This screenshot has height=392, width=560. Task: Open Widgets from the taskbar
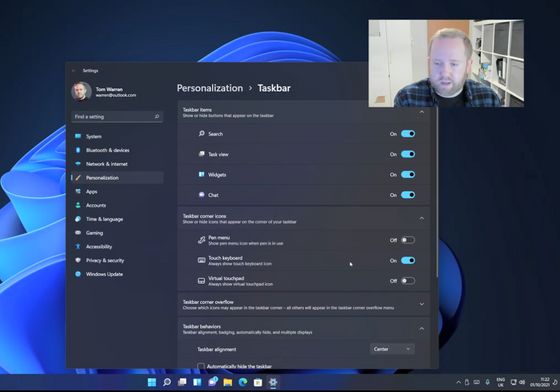[197, 382]
